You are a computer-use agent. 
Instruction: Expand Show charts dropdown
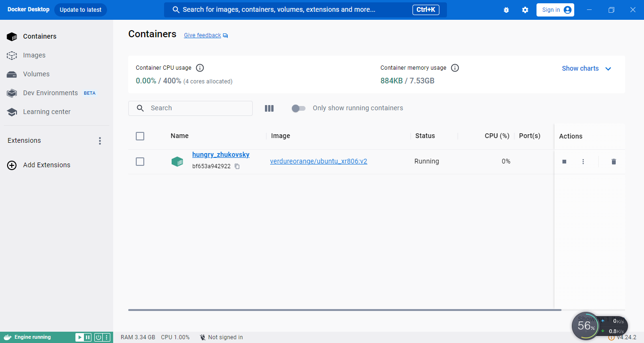(x=586, y=68)
